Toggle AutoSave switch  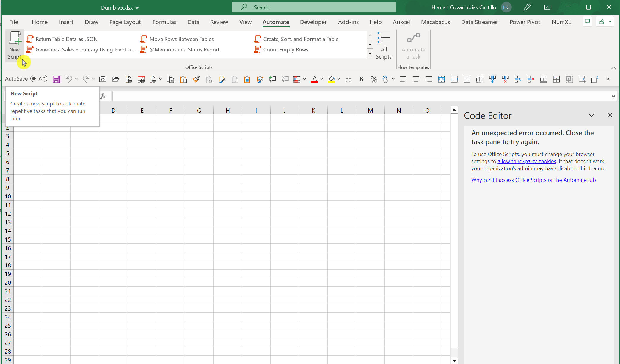point(39,79)
